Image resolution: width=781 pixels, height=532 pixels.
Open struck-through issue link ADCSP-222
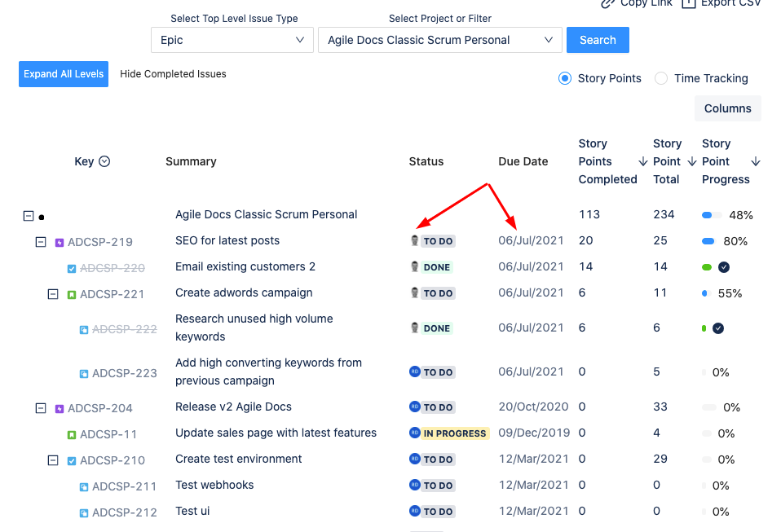point(125,329)
